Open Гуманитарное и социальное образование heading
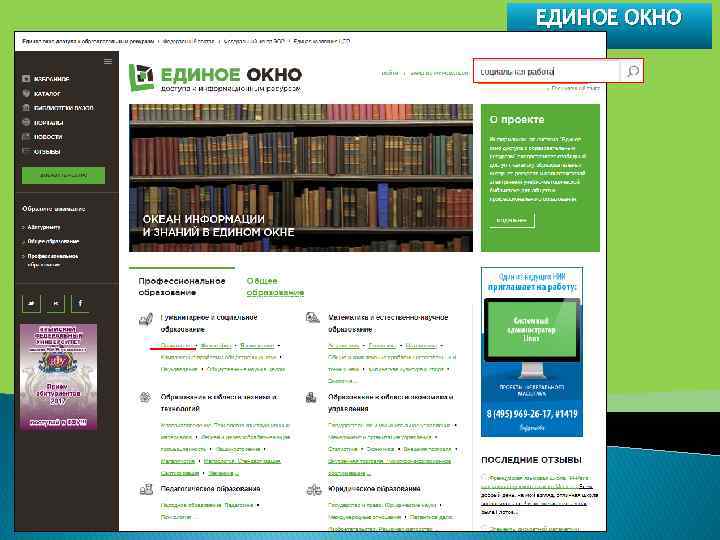The image size is (720, 540). [209, 323]
